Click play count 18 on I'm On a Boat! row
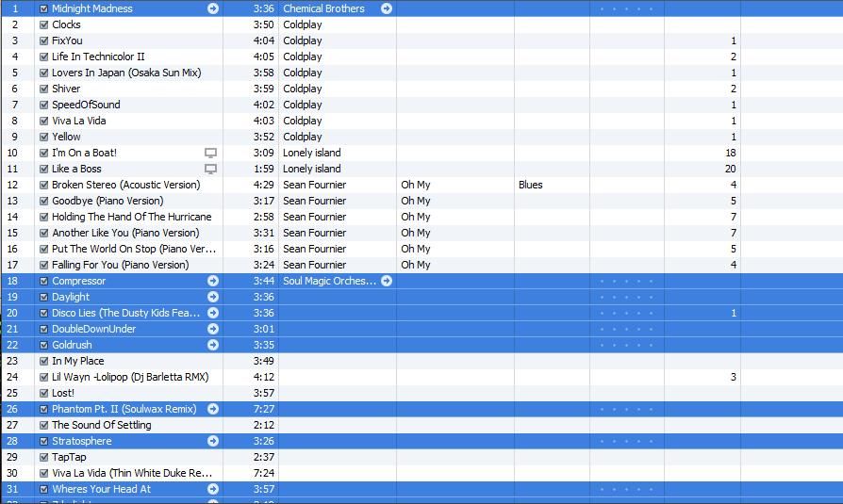The image size is (843, 504). [x=730, y=154]
